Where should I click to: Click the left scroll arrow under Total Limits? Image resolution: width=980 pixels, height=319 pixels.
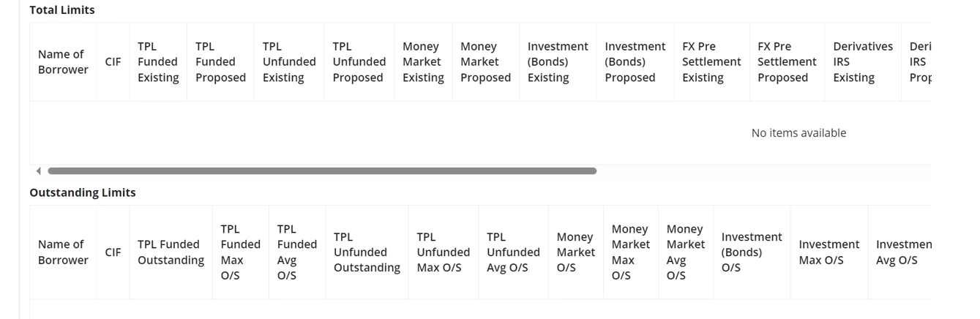tap(38, 171)
